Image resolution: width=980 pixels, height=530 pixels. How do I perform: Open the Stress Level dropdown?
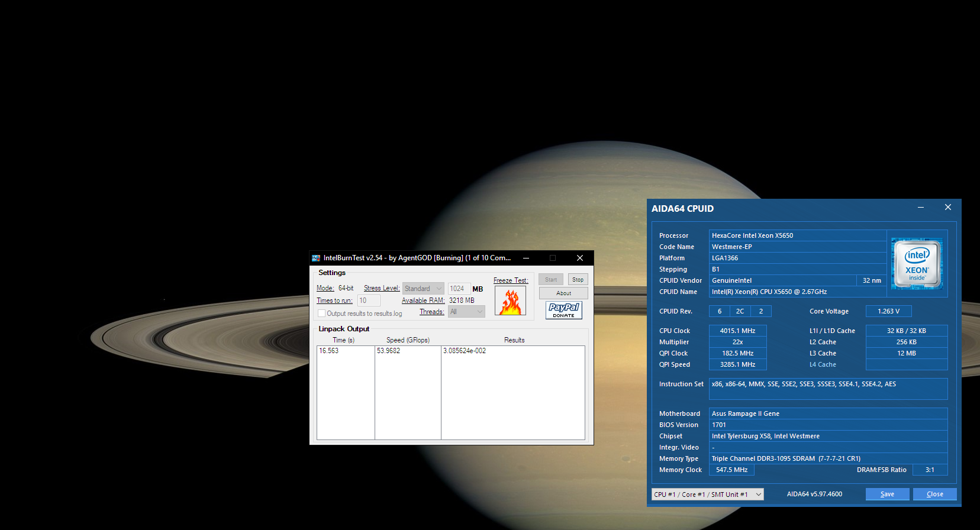[423, 289]
